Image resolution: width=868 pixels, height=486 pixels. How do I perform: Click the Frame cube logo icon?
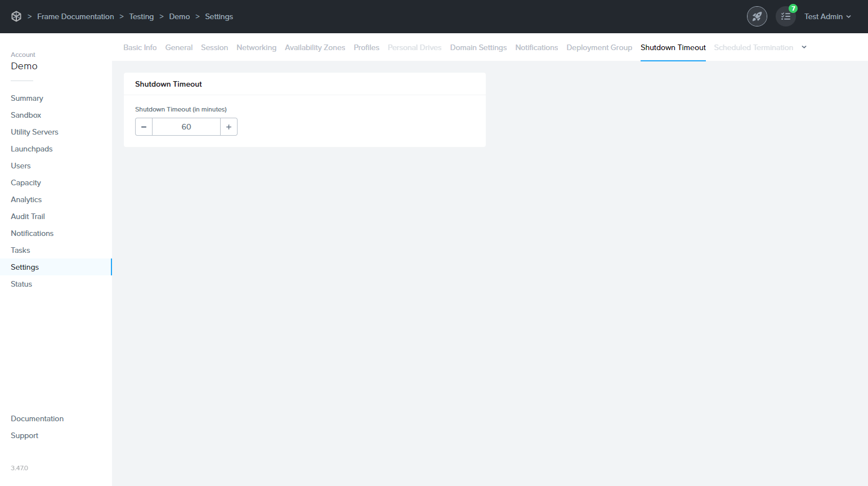pyautogui.click(x=16, y=16)
